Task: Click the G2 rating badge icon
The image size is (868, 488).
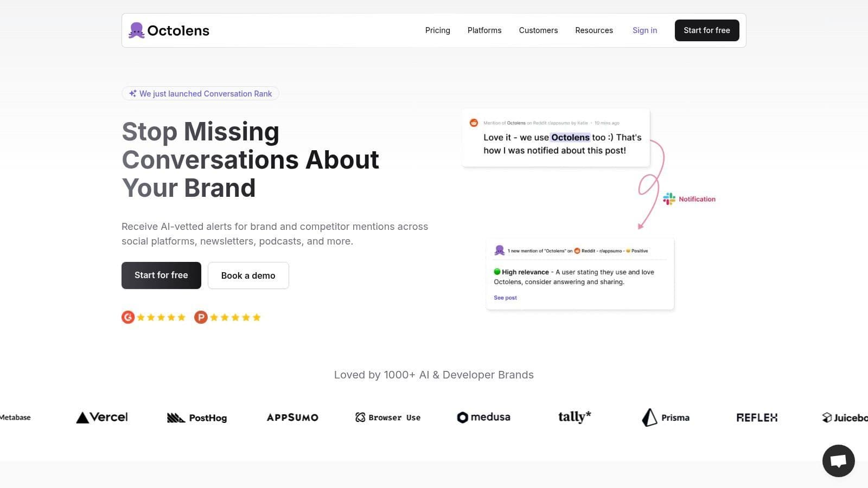Action: pyautogui.click(x=128, y=317)
